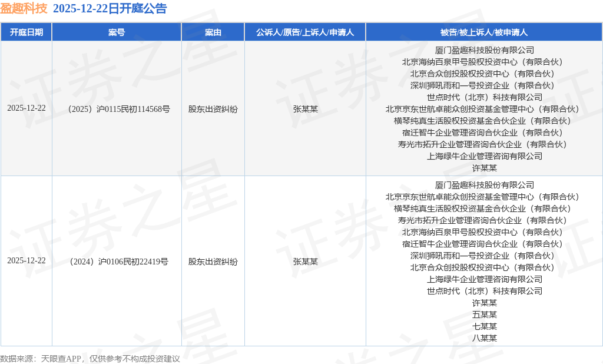Click defendant 八某某
The height and width of the screenshot is (364, 603).
pyautogui.click(x=484, y=338)
